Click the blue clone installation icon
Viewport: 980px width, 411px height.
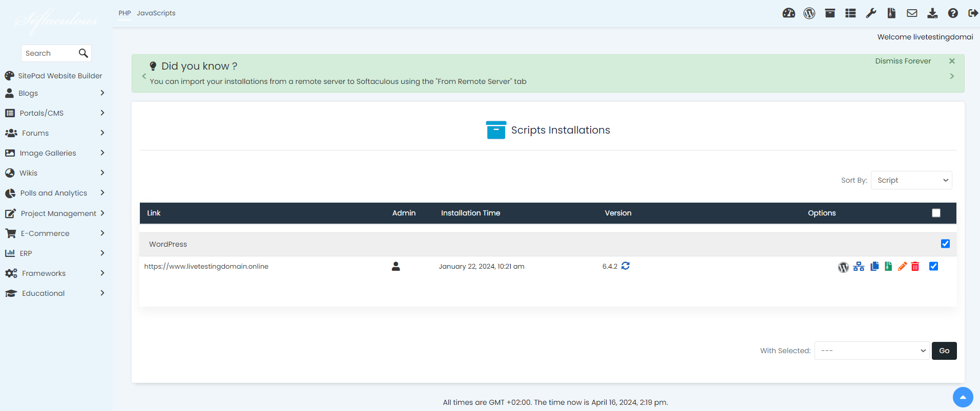pyautogui.click(x=874, y=267)
